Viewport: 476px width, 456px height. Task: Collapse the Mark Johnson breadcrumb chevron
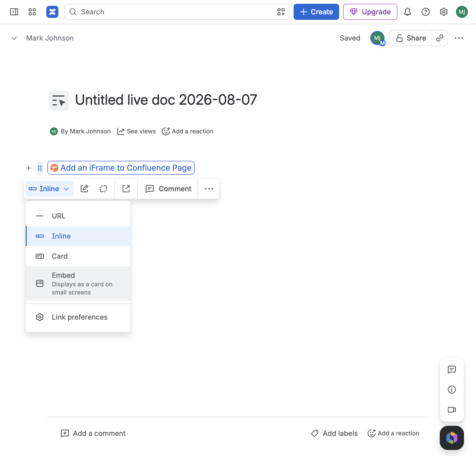point(14,38)
